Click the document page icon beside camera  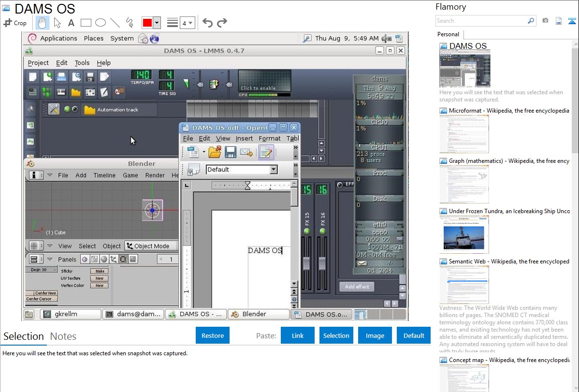(559, 21)
